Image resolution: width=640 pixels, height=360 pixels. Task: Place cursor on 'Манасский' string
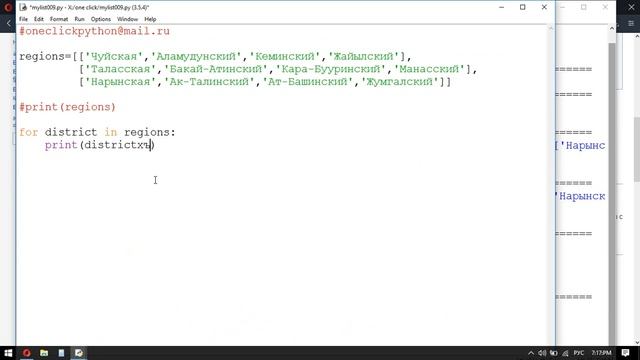[429, 69]
